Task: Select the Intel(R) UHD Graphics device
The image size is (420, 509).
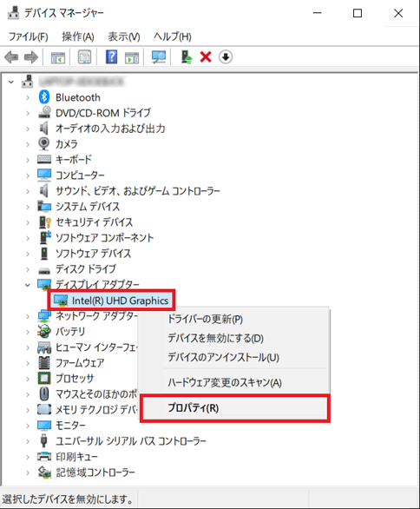Action: click(x=112, y=301)
